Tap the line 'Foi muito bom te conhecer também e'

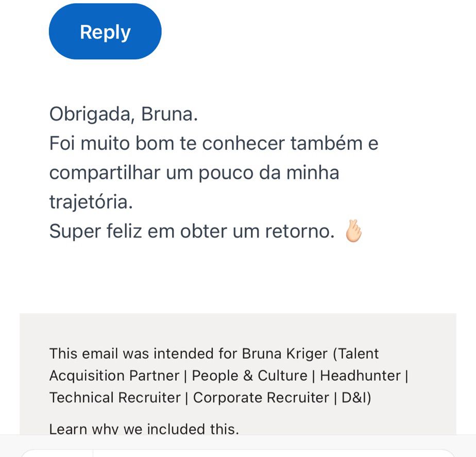(214, 143)
